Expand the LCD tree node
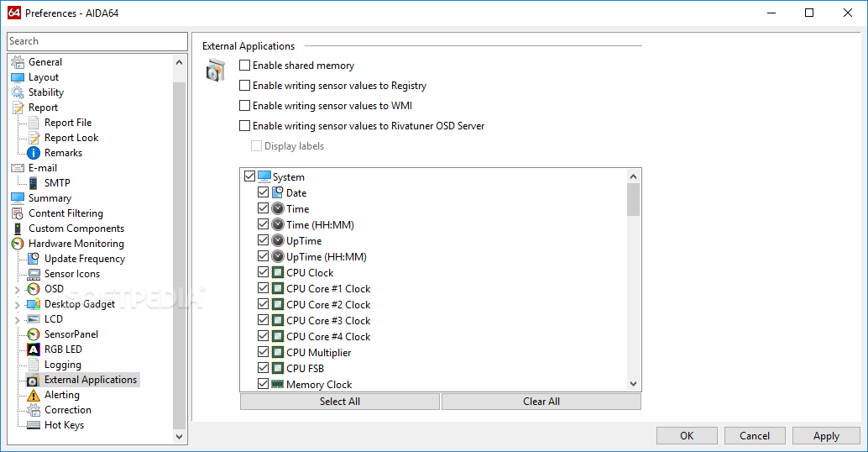Screen dimensions: 868x452 tap(17, 319)
